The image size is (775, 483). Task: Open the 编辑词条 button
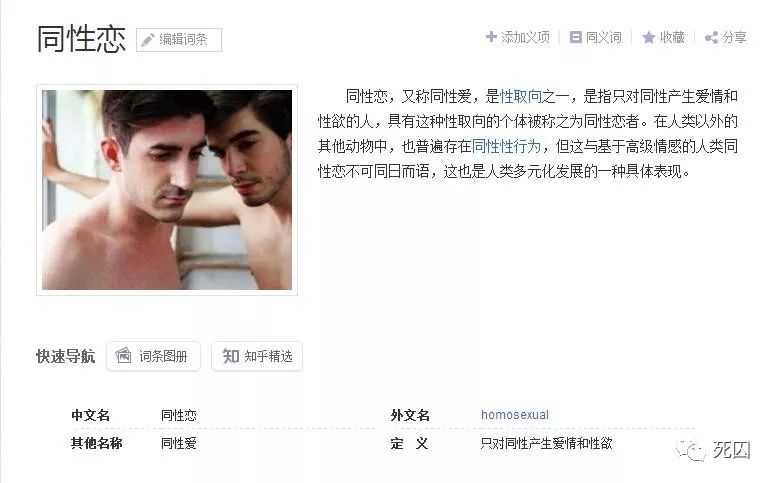point(179,40)
